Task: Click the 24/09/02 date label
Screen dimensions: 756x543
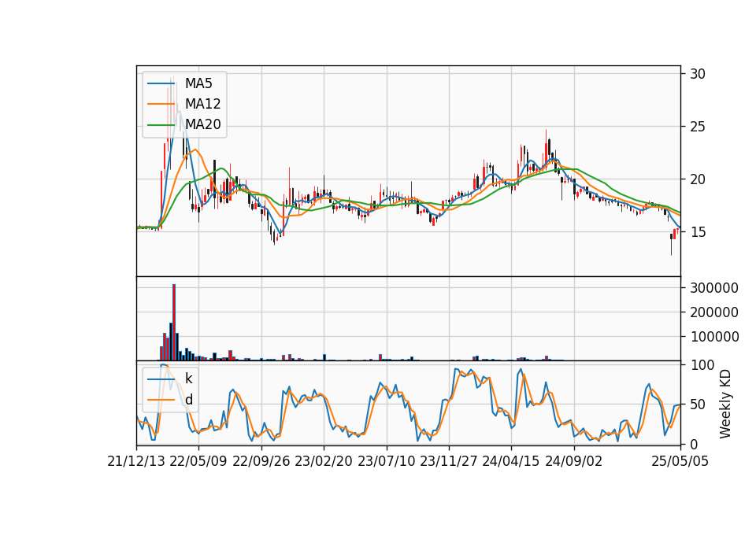Action: (574, 462)
